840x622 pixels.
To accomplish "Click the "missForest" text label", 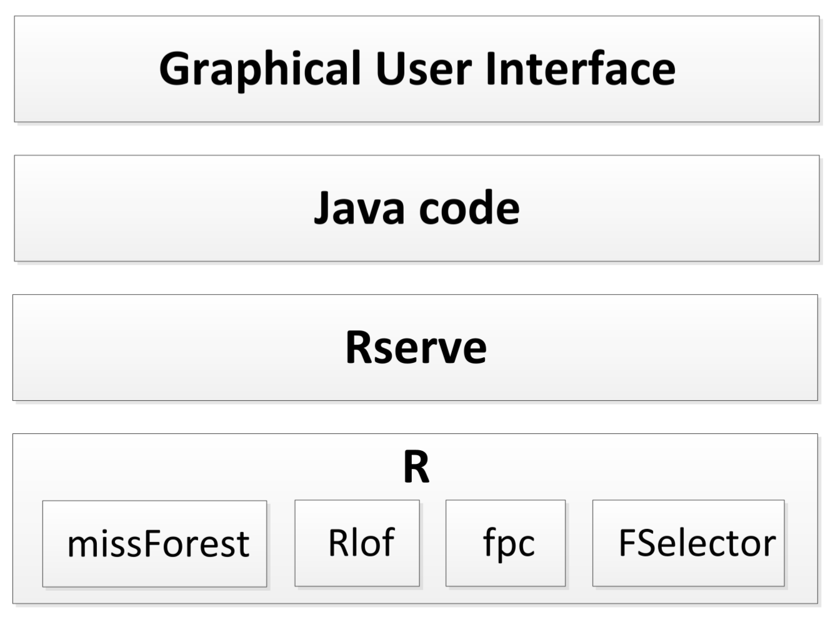I will coord(158,543).
